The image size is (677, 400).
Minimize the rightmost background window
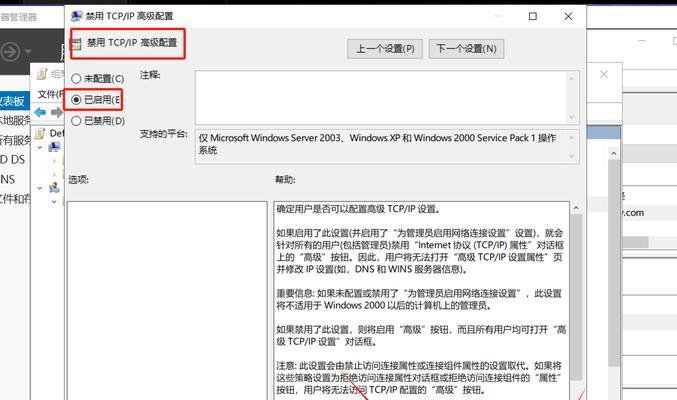tap(642, 41)
